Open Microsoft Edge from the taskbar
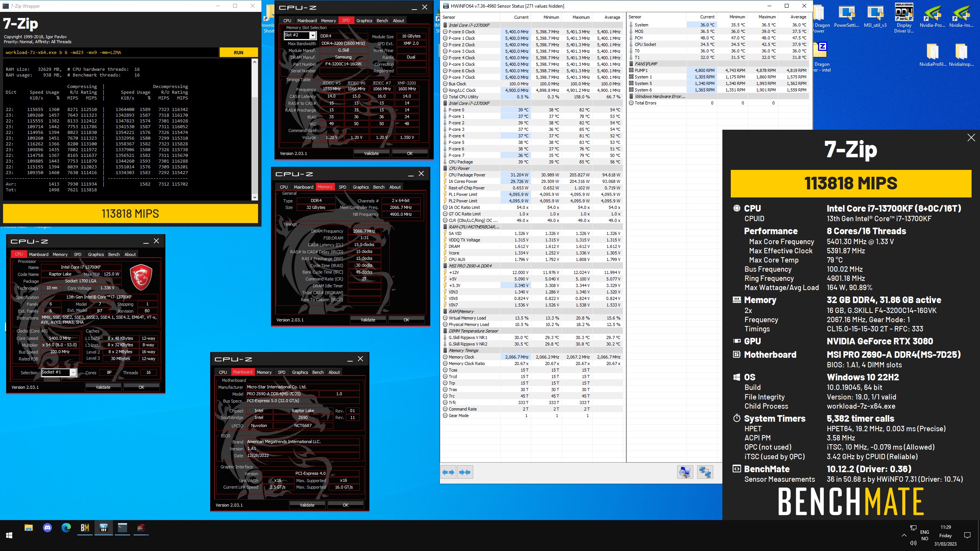The image size is (980, 551). [66, 528]
